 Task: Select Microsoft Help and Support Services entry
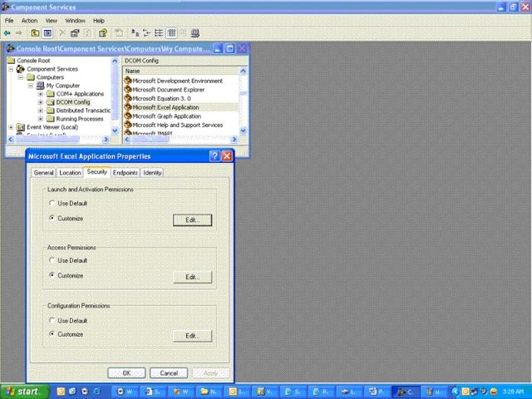point(177,125)
